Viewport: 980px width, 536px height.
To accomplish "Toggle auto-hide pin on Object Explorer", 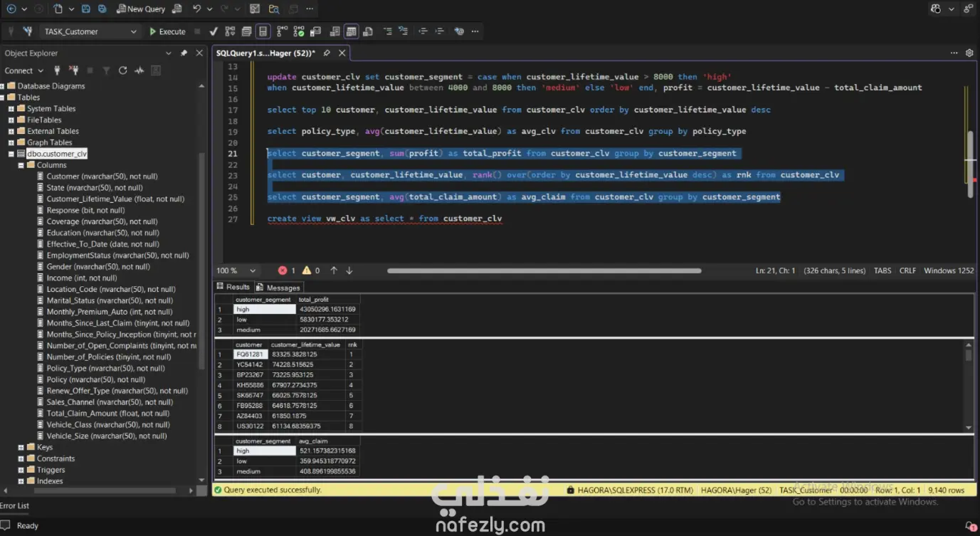I will click(184, 53).
